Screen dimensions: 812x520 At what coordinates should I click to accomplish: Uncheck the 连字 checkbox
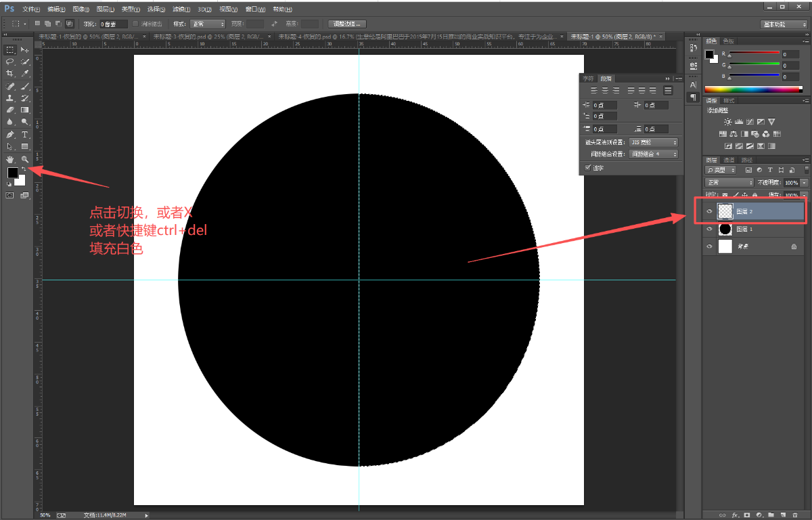(587, 167)
